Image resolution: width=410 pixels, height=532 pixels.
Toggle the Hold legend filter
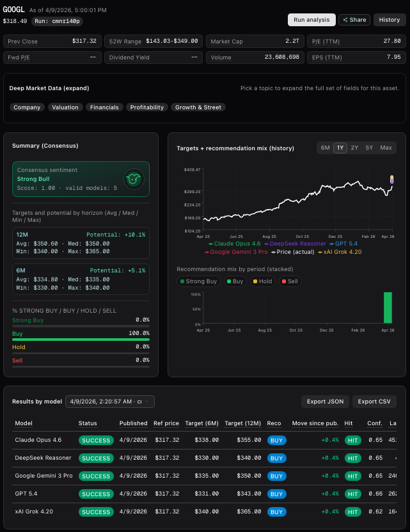263,281
